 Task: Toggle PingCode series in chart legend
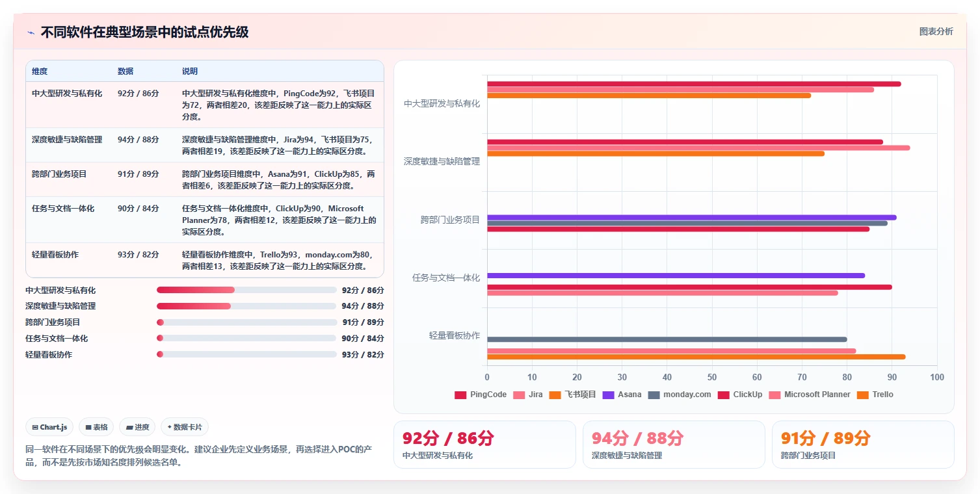coord(481,395)
